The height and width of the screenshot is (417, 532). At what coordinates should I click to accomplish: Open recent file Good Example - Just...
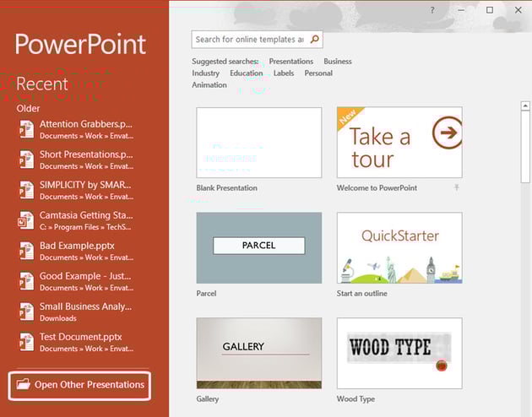tap(76, 281)
